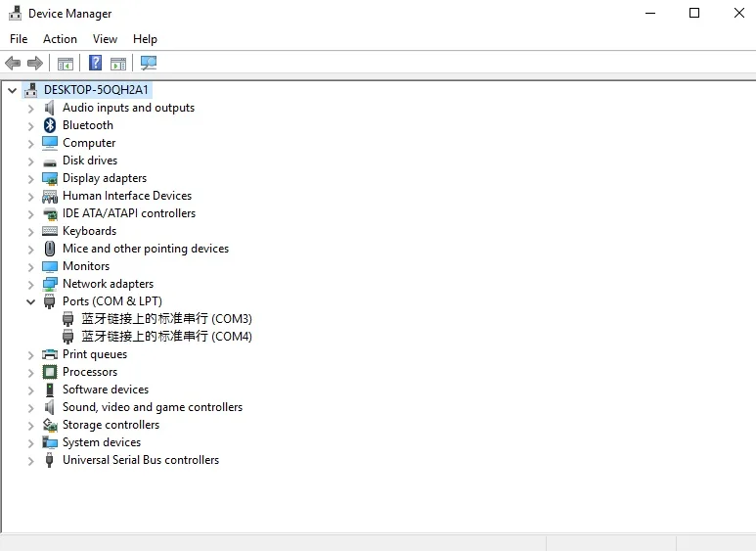
Task: Expand the Disk drives category
Action: tap(31, 161)
